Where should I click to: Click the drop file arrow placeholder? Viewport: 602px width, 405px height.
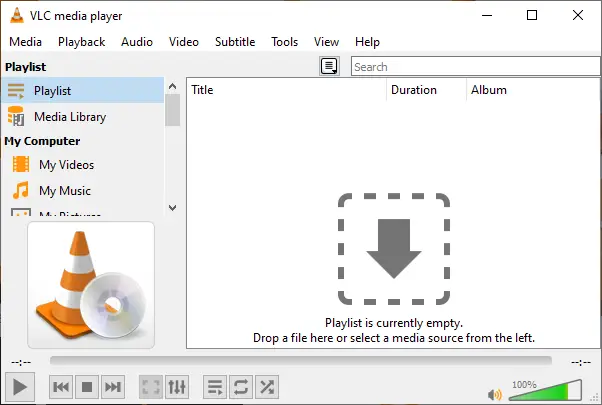click(394, 249)
